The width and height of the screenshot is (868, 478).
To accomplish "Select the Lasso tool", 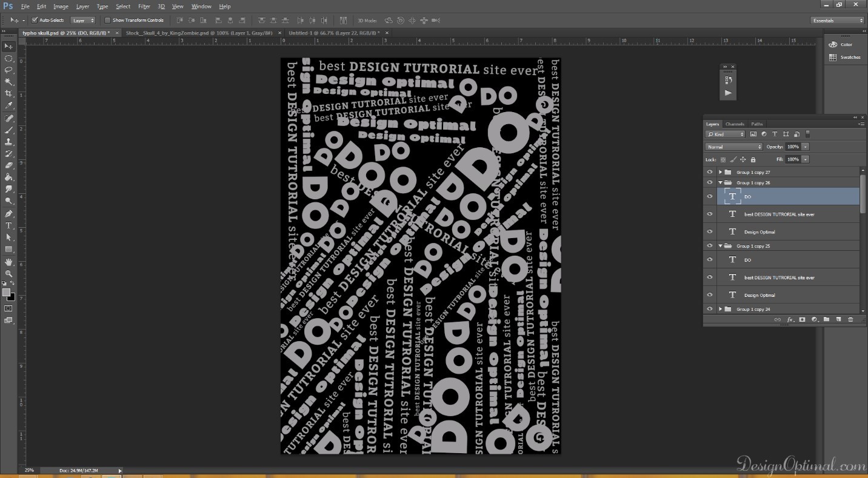I will [8, 70].
